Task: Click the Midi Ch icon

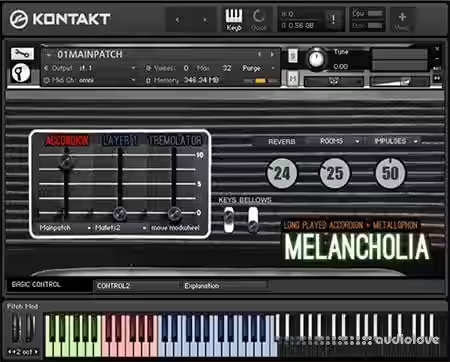Action: (46, 80)
